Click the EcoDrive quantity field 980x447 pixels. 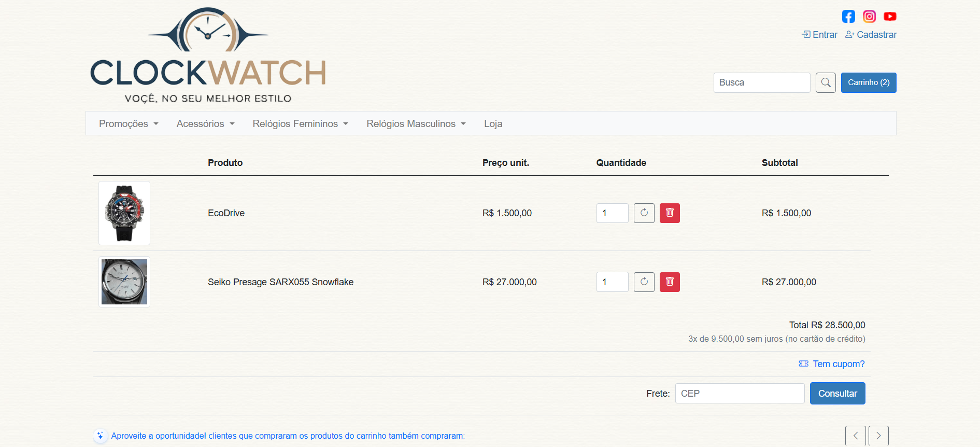[x=612, y=213]
